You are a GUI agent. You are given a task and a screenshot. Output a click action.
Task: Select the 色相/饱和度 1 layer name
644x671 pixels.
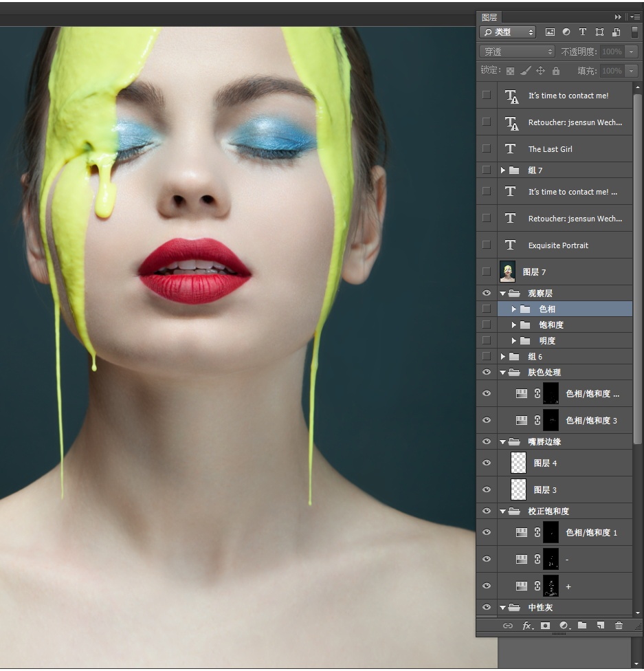591,532
